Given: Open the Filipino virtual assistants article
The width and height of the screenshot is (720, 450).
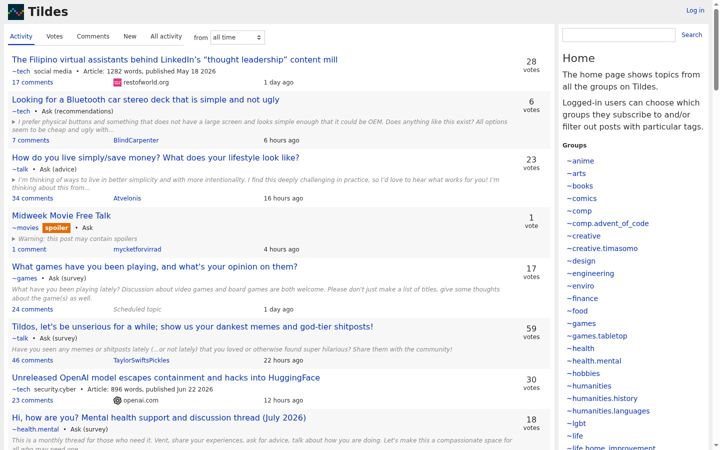Looking at the screenshot, I should pyautogui.click(x=174, y=60).
